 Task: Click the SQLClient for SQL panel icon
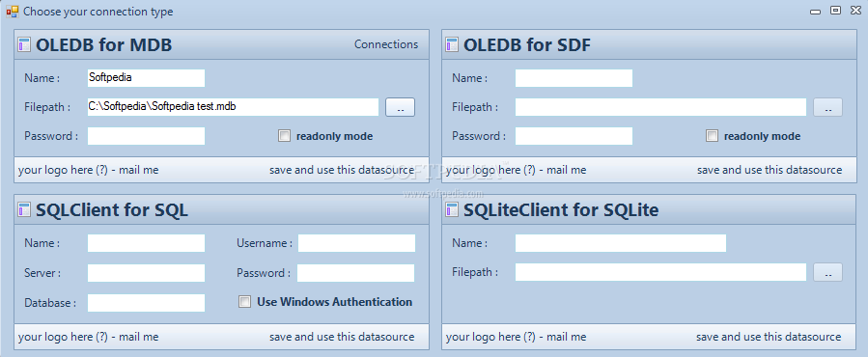[x=24, y=209]
